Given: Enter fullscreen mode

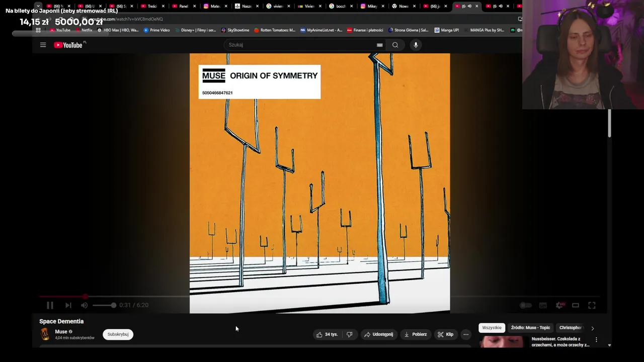Looking at the screenshot, I should click(592, 305).
